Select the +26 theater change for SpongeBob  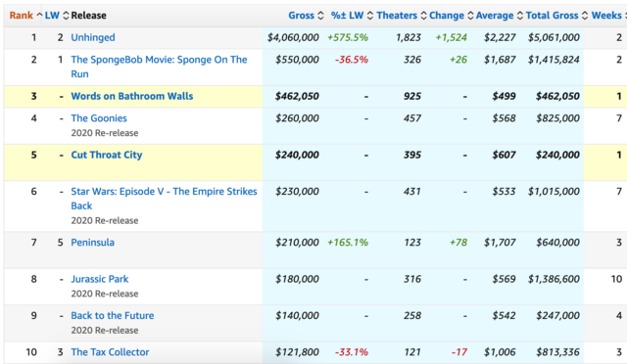pos(458,60)
